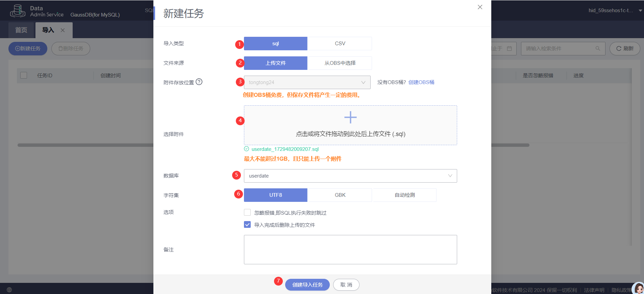Choose 上传文件 as file source
644x294 pixels.
(276, 63)
